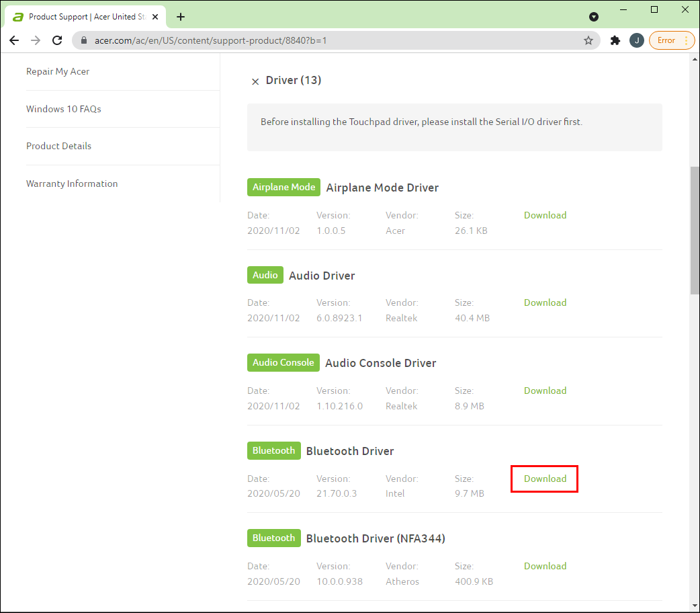
Task: Open the J profile avatar
Action: coord(637,40)
